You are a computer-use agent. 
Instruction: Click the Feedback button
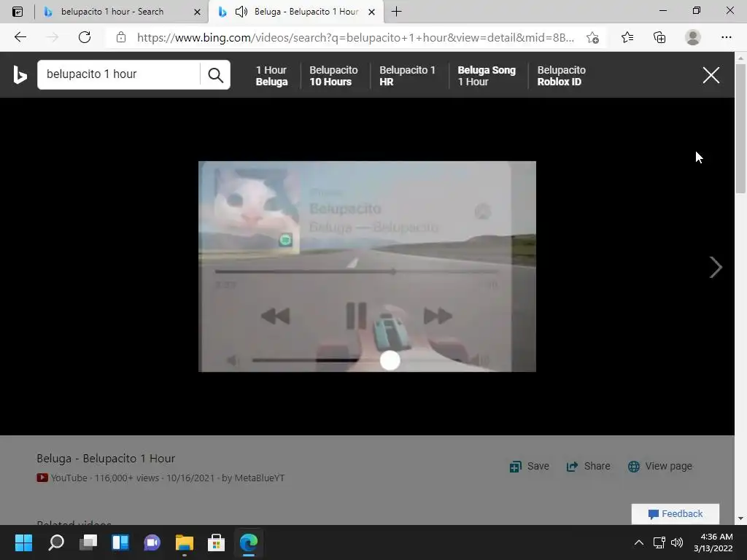[x=675, y=514]
